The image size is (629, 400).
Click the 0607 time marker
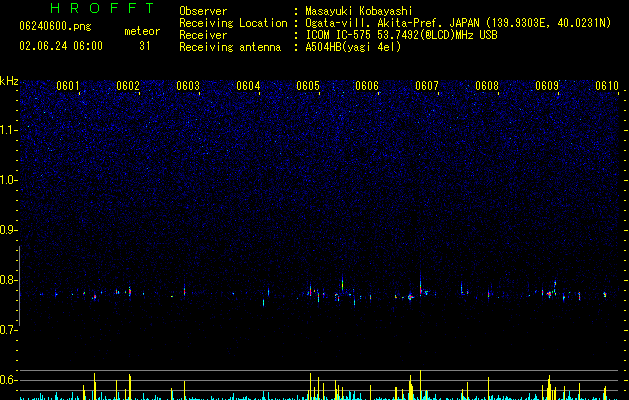coord(427,86)
